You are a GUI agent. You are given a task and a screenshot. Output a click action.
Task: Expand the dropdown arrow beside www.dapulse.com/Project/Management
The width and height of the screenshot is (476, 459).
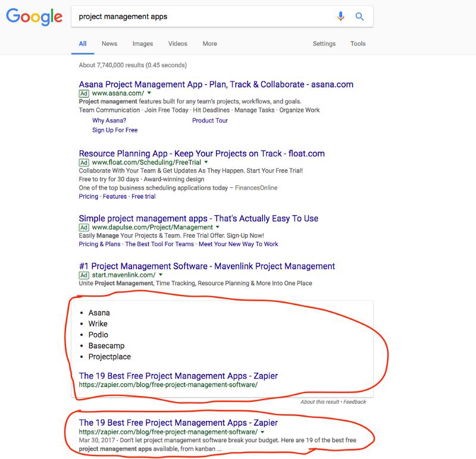coord(218,227)
